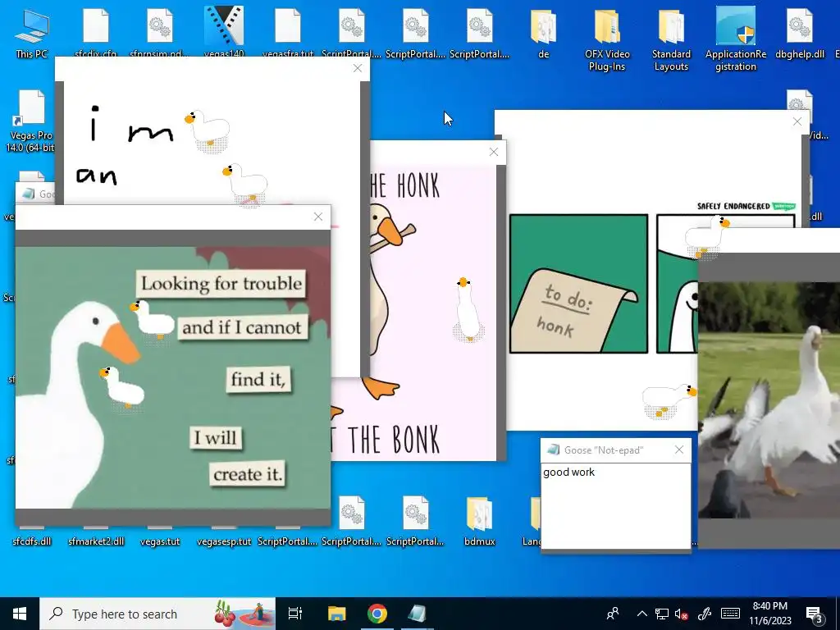Viewport: 840px width, 630px height.
Task: Select the sfmarket2.dll desktop file label
Action: [96, 541]
